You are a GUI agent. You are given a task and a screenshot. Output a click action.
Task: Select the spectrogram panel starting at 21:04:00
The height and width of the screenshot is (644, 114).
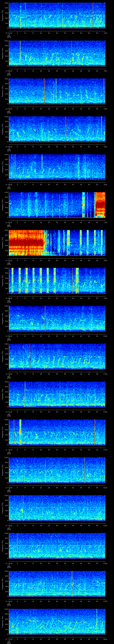57,129
